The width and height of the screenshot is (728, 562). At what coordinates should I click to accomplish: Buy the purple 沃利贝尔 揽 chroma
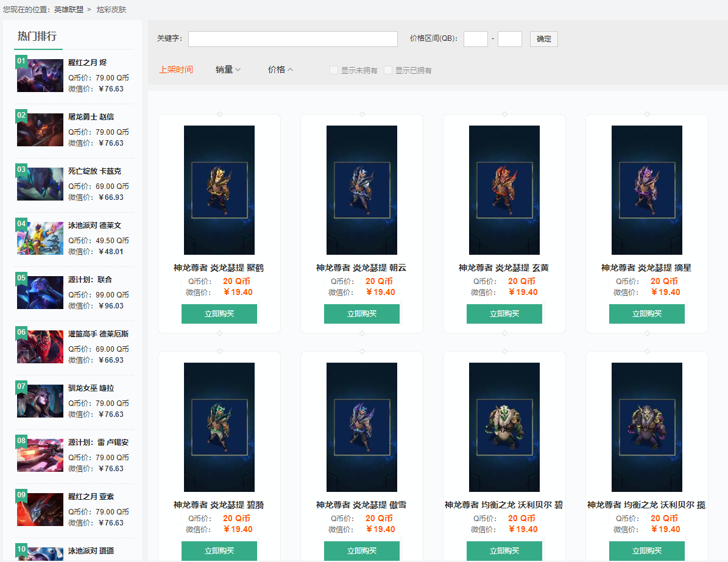click(647, 551)
